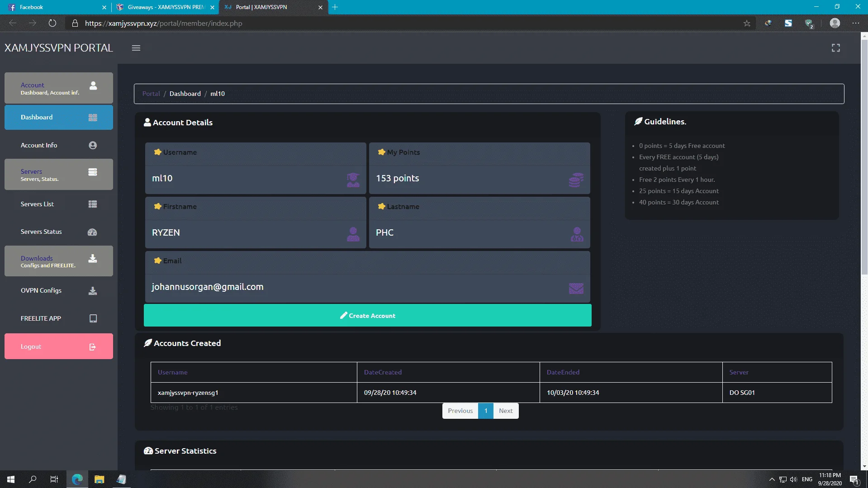Close the Facebook tab

104,7
